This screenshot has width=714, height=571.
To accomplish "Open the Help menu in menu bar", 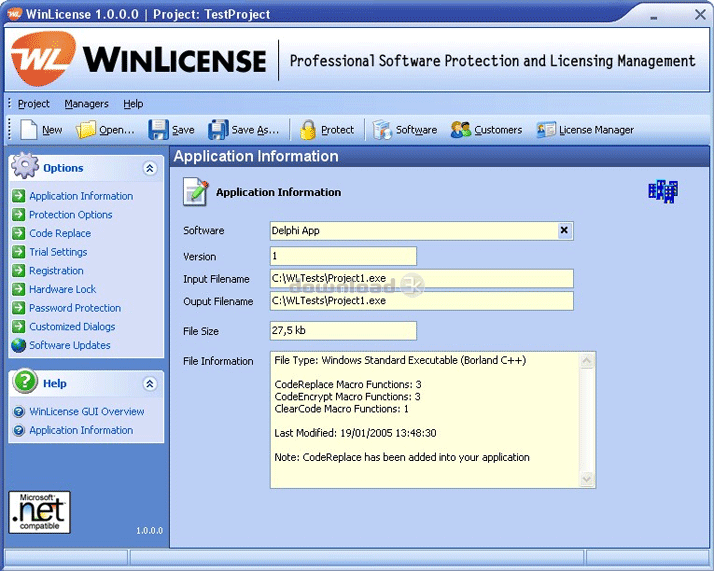I will (133, 104).
